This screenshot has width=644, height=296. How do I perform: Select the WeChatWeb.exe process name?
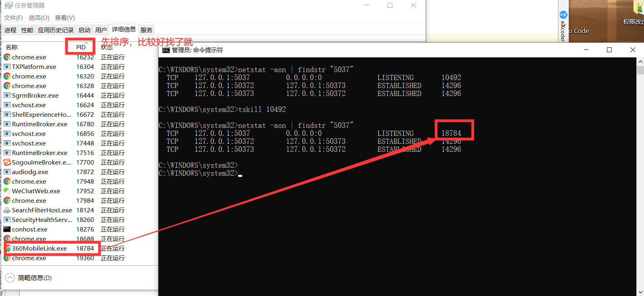36,191
